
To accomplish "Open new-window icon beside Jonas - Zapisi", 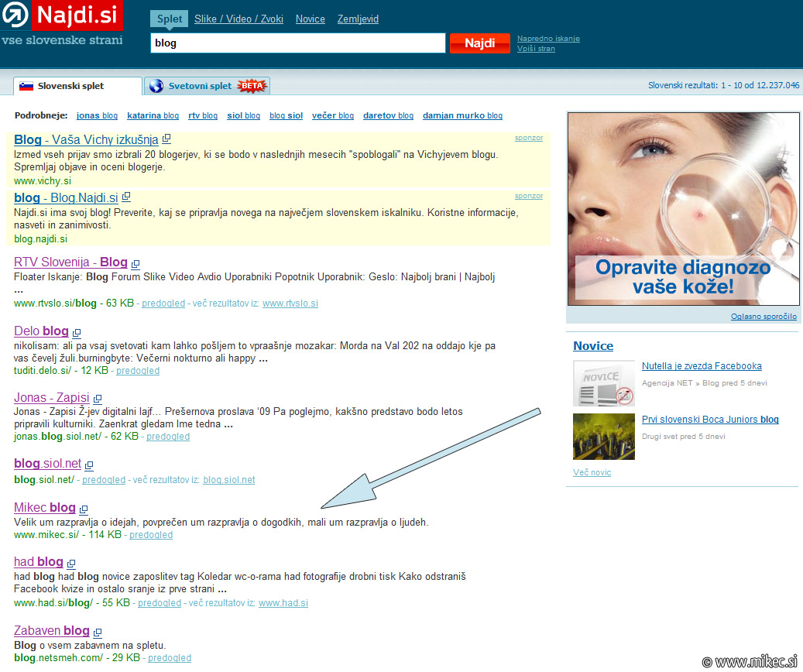I will 98,399.
